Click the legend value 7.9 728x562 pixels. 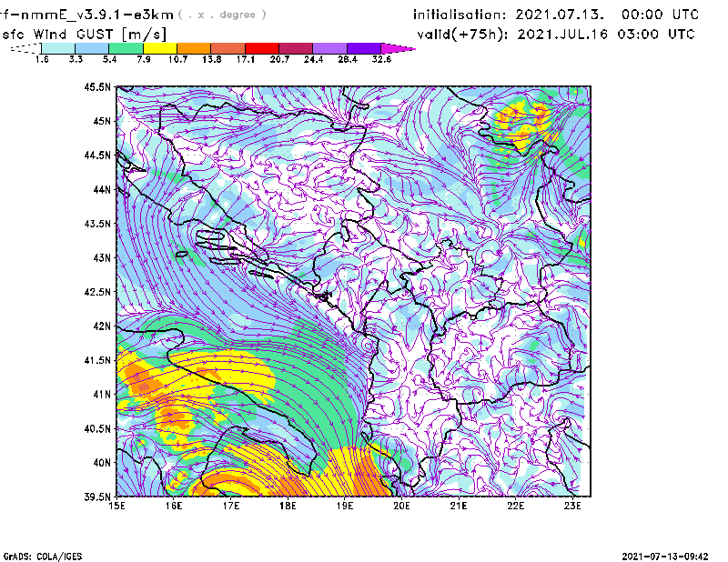coord(144,59)
